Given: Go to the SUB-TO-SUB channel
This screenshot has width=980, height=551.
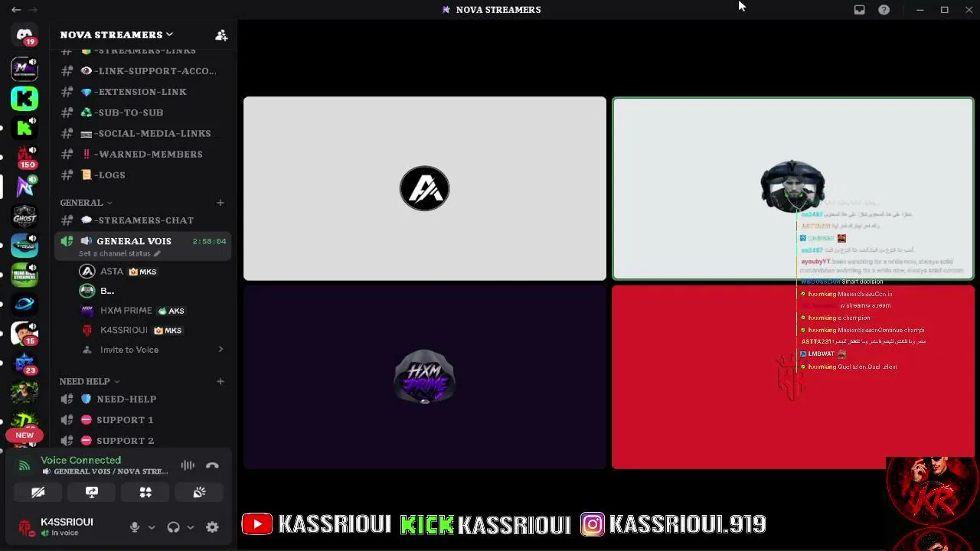Looking at the screenshot, I should pyautogui.click(x=142, y=112).
